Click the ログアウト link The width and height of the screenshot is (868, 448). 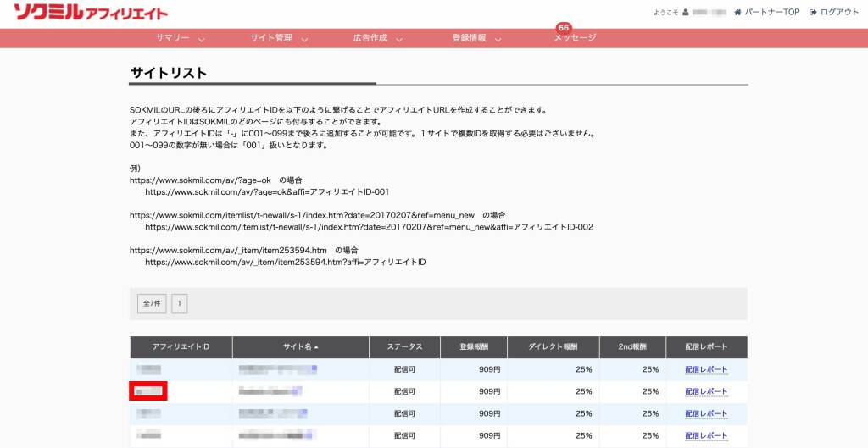pyautogui.click(x=839, y=12)
